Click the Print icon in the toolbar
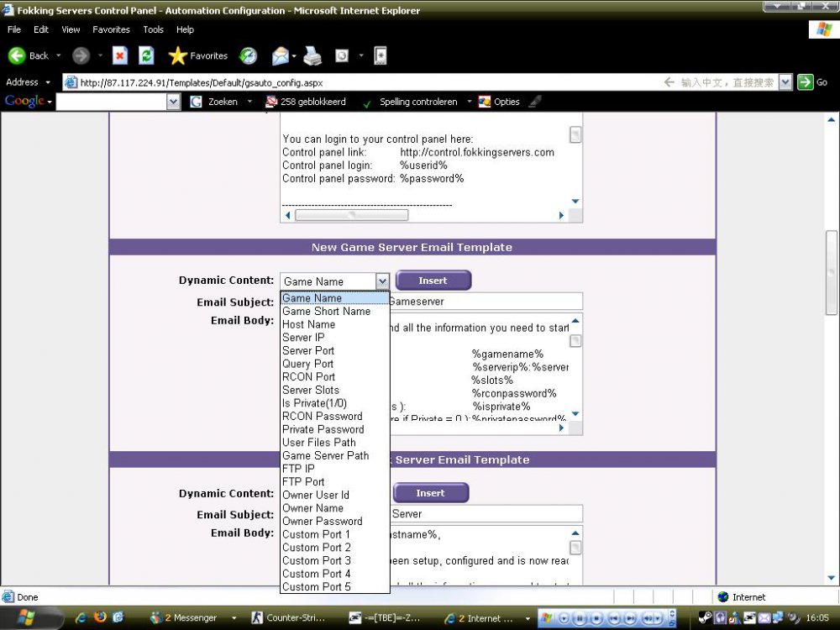 click(312, 56)
